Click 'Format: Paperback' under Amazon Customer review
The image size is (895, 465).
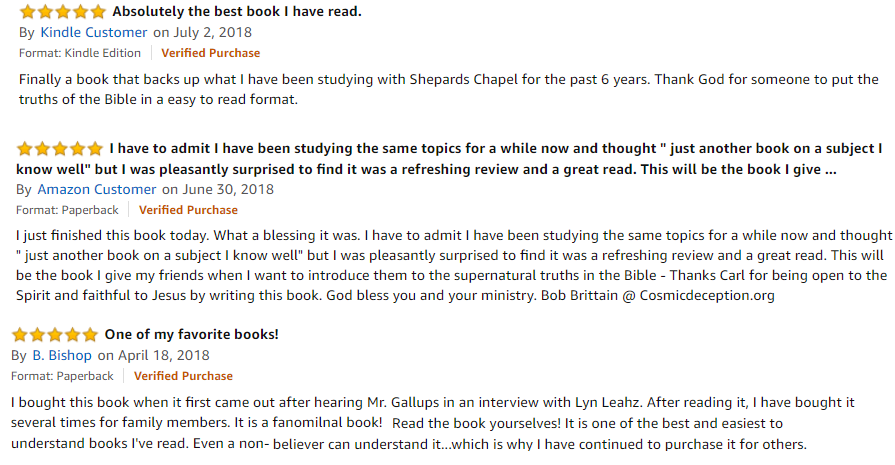point(67,210)
